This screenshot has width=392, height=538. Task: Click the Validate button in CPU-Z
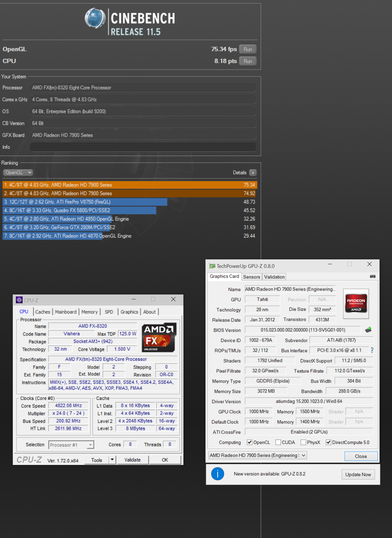point(132,460)
